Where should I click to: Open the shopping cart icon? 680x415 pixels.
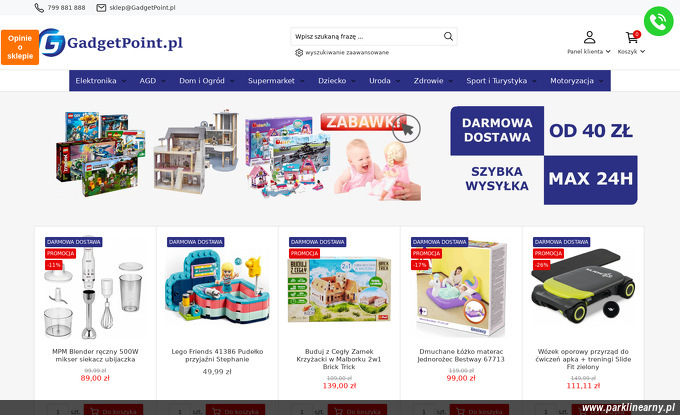tap(632, 37)
